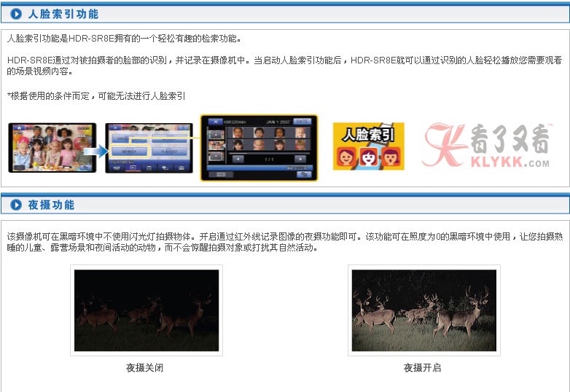This screenshot has height=392, width=570.
Task: Select the paragraph starting HDR-SR8E通过对被拍摄者
Action: point(285,66)
